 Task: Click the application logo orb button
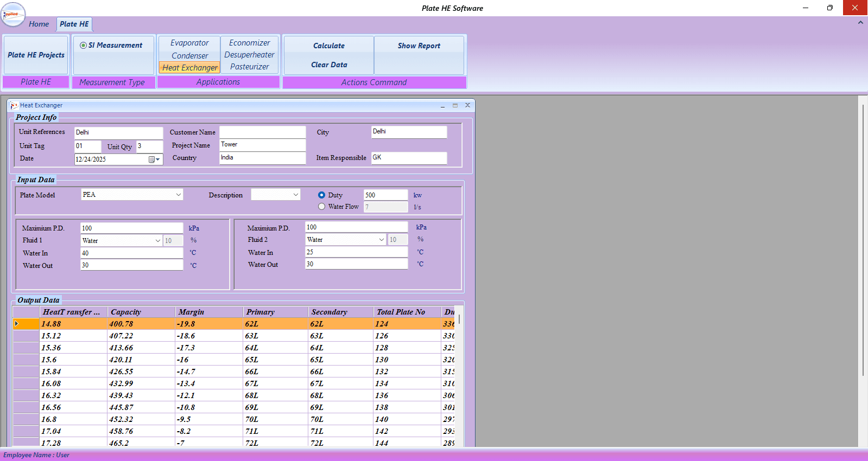(13, 15)
